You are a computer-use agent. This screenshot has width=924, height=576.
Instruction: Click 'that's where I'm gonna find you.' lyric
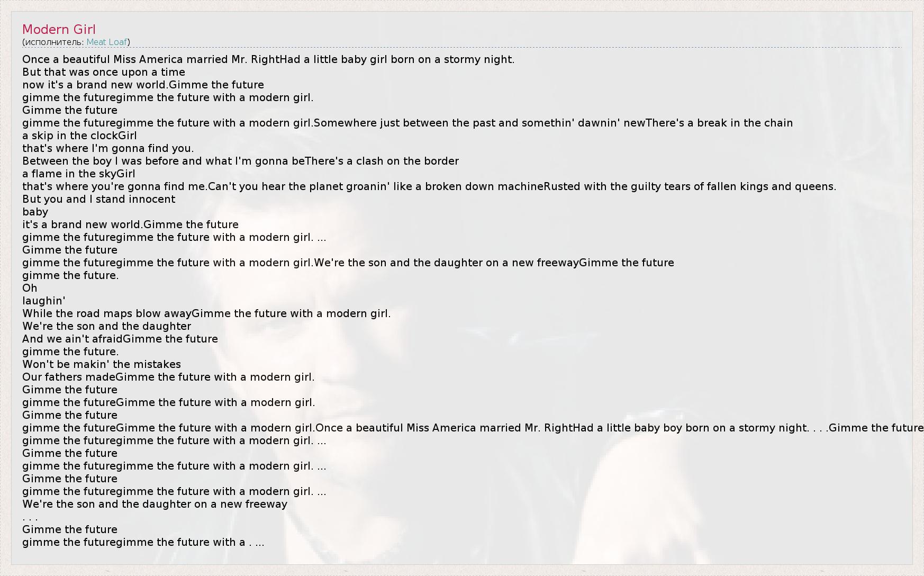click(108, 148)
